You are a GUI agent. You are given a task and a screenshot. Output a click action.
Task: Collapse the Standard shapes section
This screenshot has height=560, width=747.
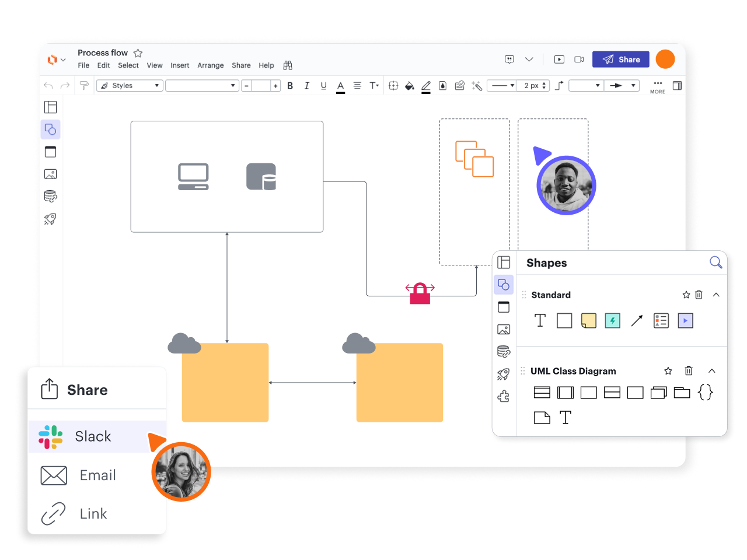(716, 295)
